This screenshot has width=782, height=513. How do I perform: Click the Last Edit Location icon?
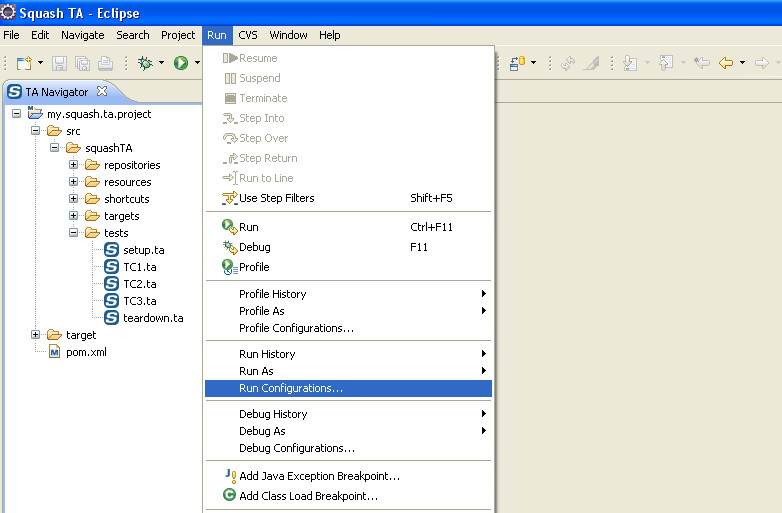pos(701,63)
